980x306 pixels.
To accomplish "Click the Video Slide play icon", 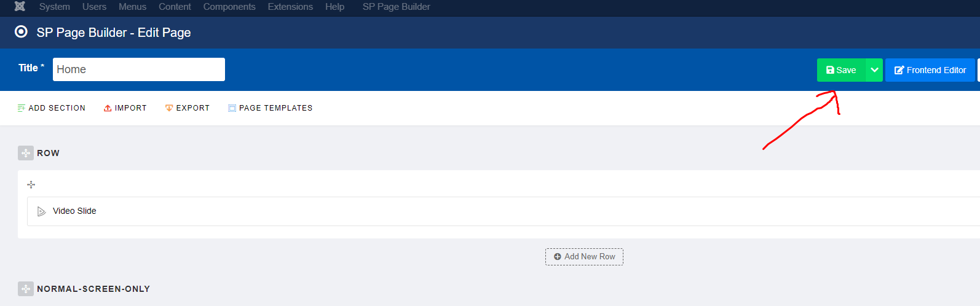I will [42, 211].
